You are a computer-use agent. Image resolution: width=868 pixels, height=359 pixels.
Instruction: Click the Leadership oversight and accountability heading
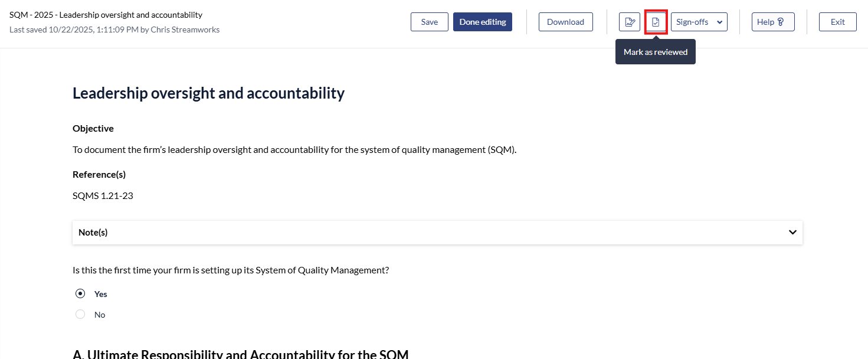(208, 93)
